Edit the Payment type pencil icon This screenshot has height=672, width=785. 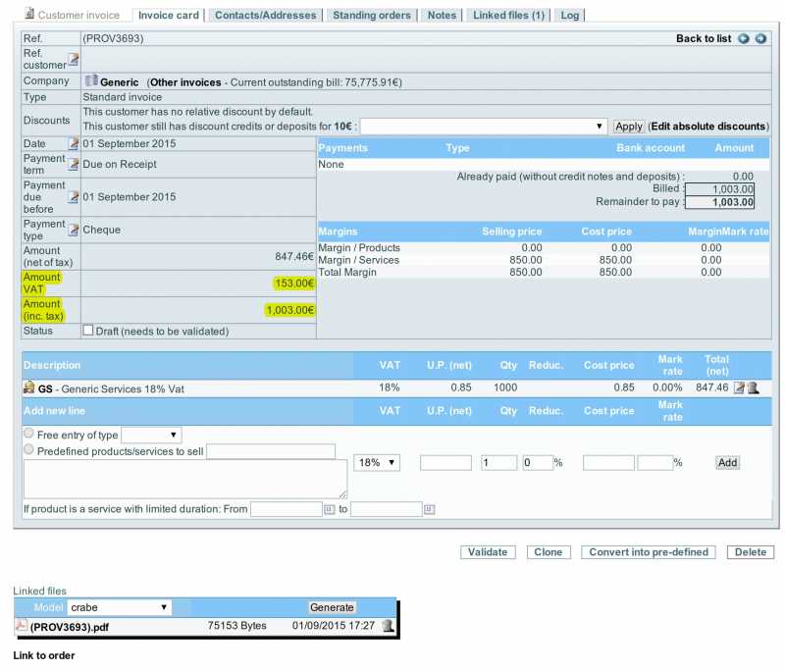74,230
